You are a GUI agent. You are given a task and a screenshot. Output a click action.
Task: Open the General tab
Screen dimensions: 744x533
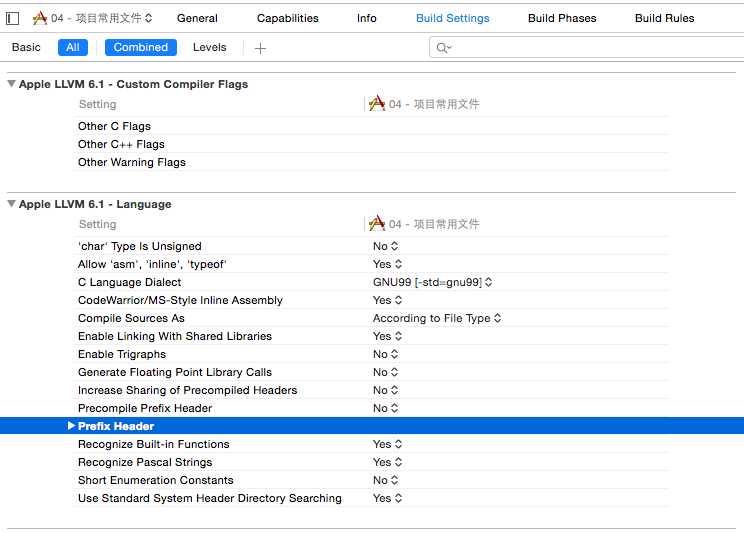pyautogui.click(x=197, y=18)
